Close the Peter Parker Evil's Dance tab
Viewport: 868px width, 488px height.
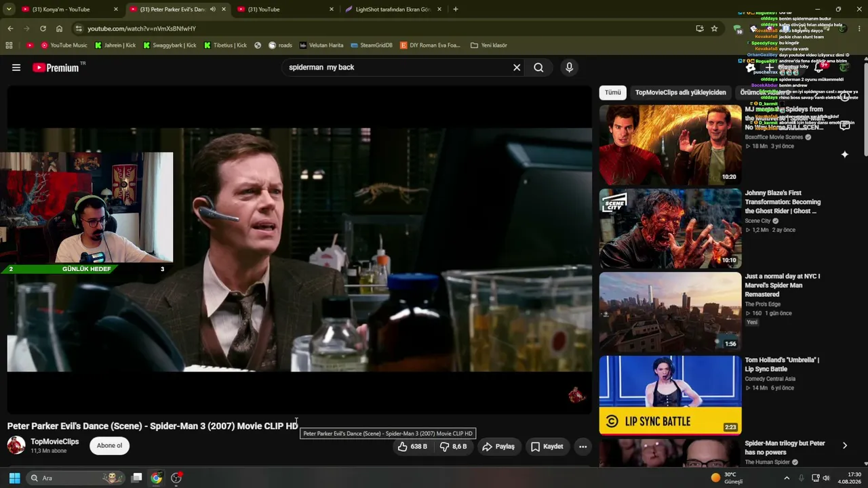click(224, 9)
